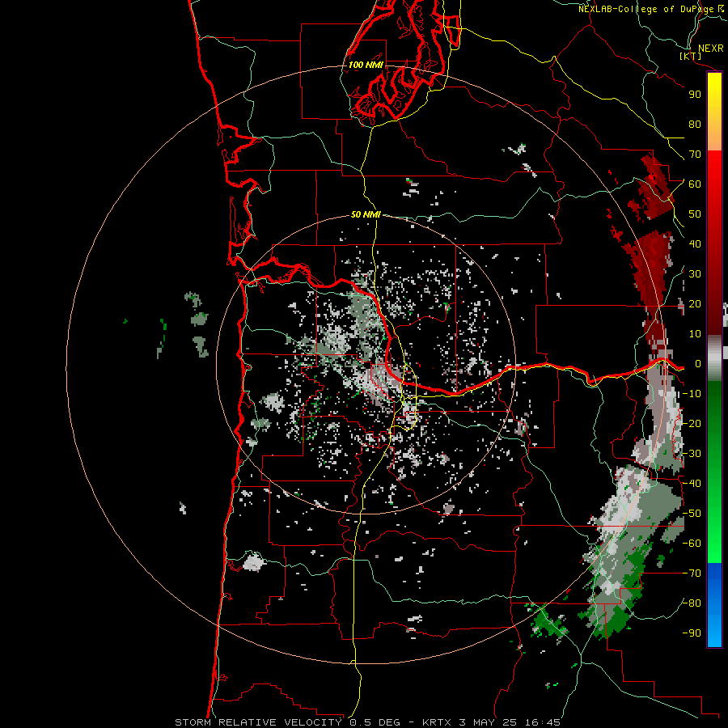
Task: Select the -90 scale value
Action: (692, 633)
